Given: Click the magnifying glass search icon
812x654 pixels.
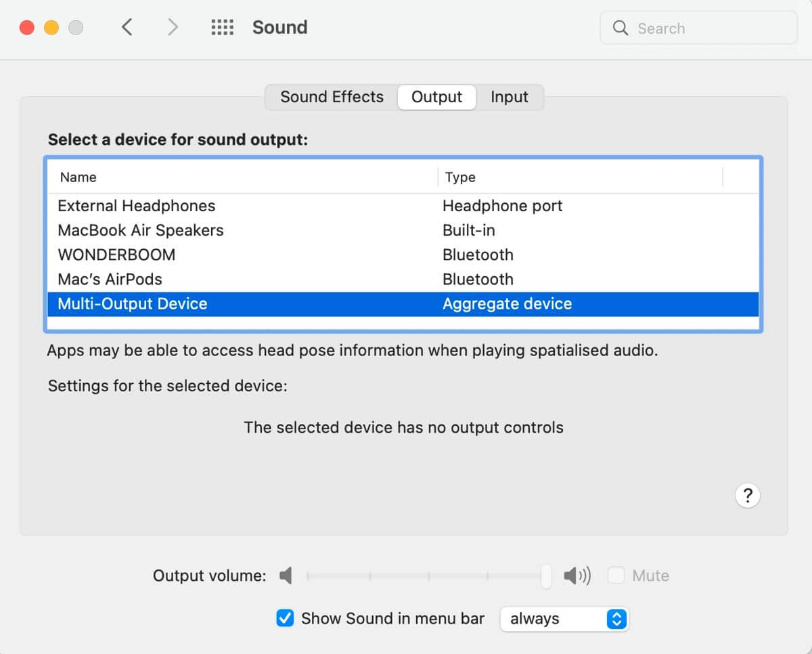Looking at the screenshot, I should tap(620, 28).
